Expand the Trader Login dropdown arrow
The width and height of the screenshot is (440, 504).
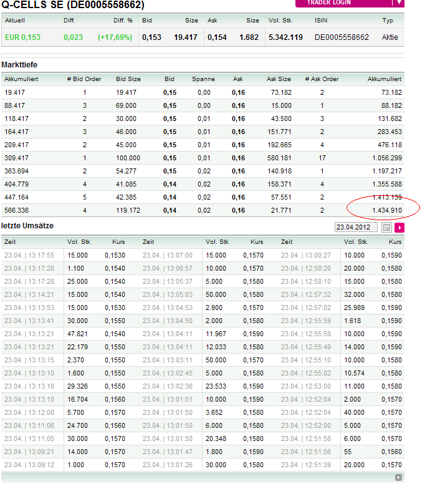coord(399,2)
